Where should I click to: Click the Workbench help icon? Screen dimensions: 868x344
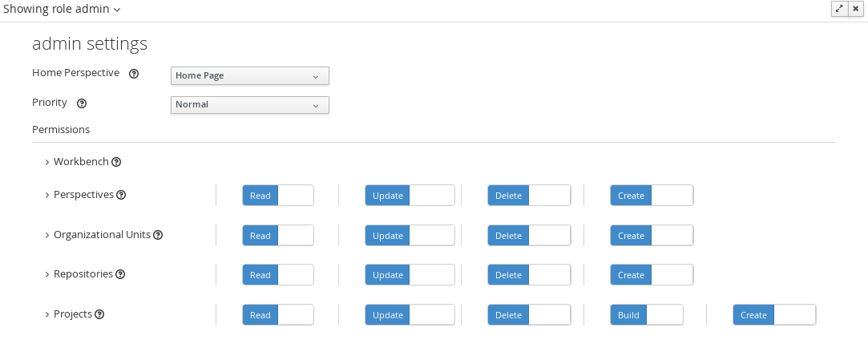point(116,162)
